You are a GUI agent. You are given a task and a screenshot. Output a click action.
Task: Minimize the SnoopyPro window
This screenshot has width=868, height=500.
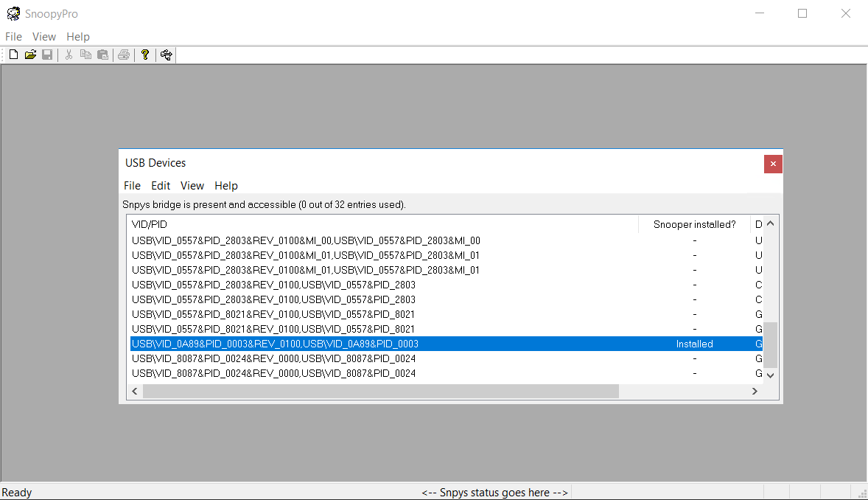pos(760,13)
